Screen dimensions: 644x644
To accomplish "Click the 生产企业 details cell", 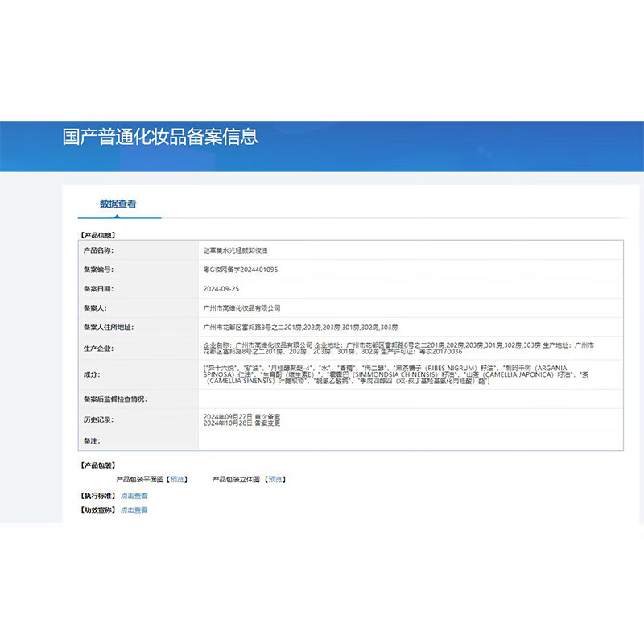I will [x=409, y=349].
